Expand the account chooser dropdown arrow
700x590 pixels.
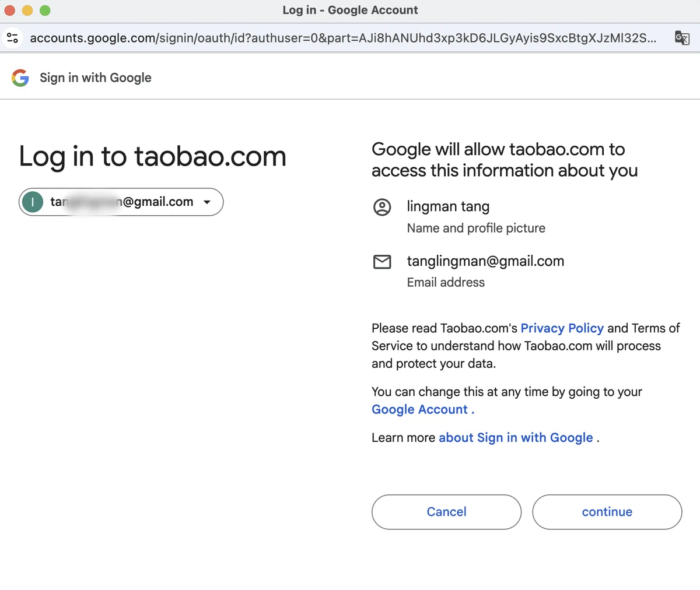coord(206,202)
